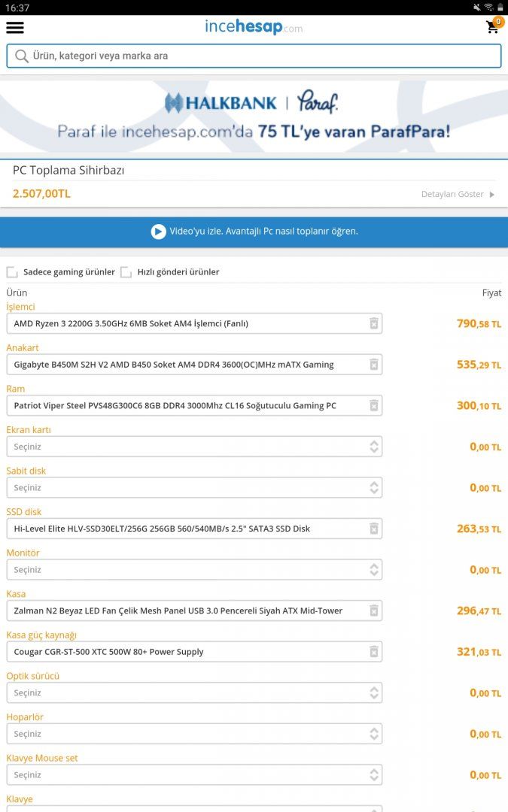This screenshot has height=812, width=508.
Task: Open the Klavye Mouse set dropdown
Action: click(x=194, y=774)
